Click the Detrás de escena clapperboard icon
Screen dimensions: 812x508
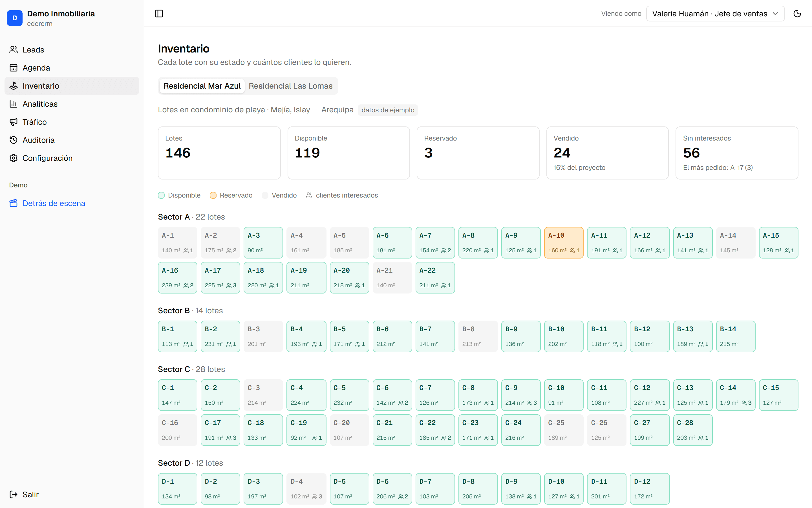(14, 203)
